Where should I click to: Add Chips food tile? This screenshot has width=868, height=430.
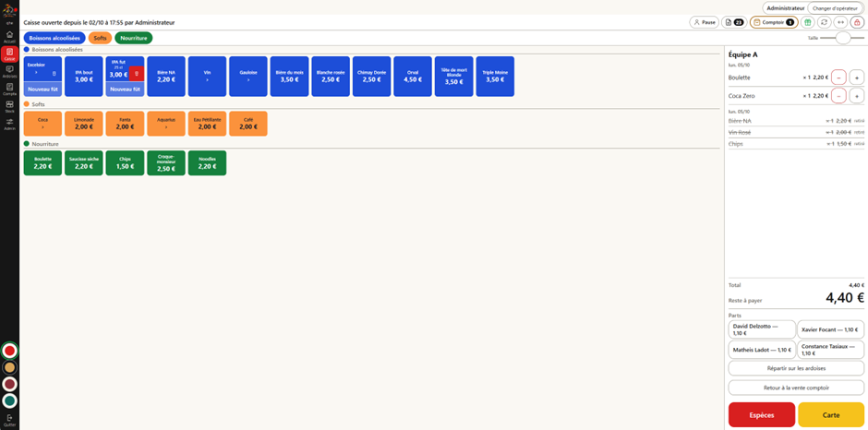125,162
